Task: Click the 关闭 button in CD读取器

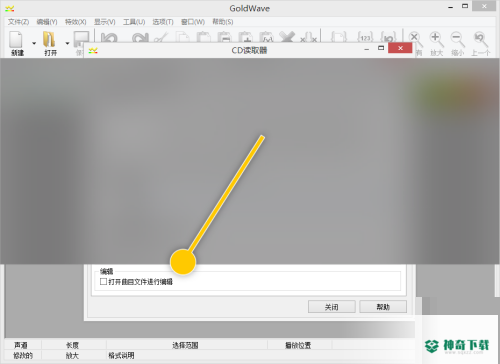Action: pyautogui.click(x=332, y=307)
